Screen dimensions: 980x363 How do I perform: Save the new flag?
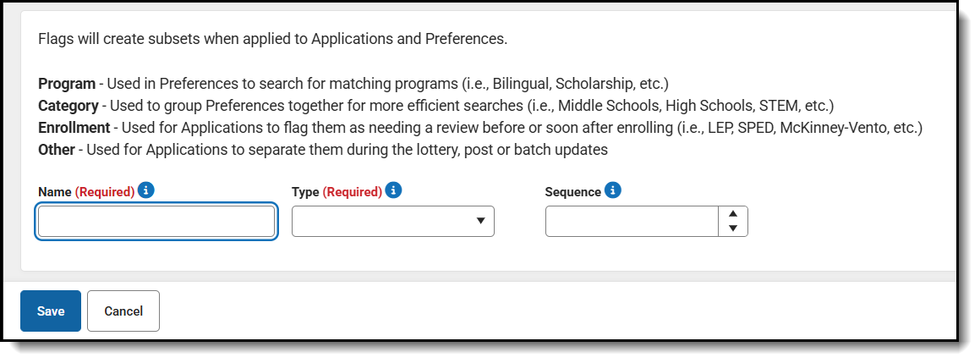(51, 311)
